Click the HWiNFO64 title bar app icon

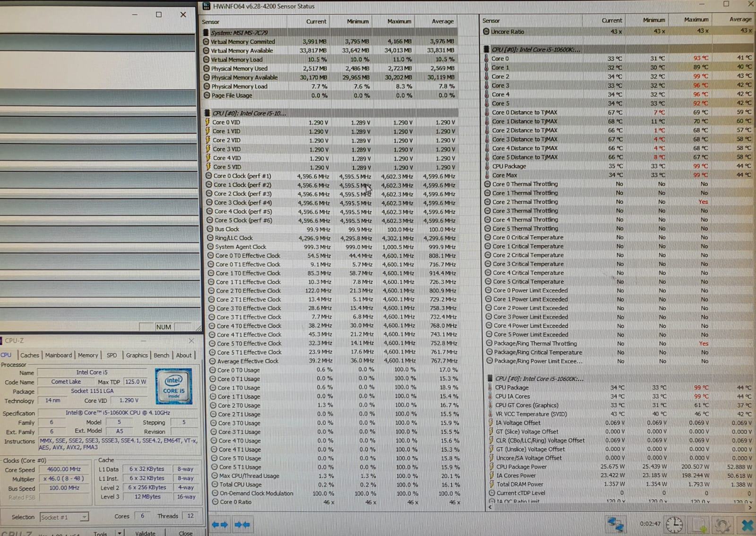[x=206, y=6]
